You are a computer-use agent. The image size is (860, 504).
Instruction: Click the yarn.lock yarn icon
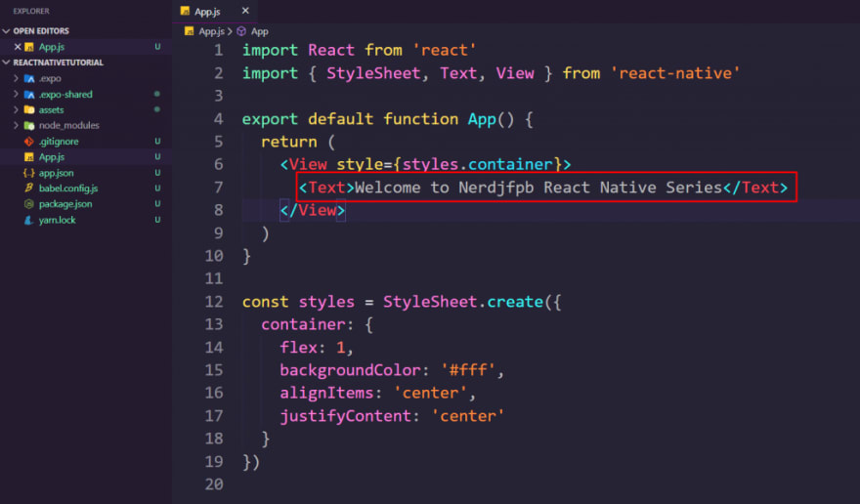[29, 220]
